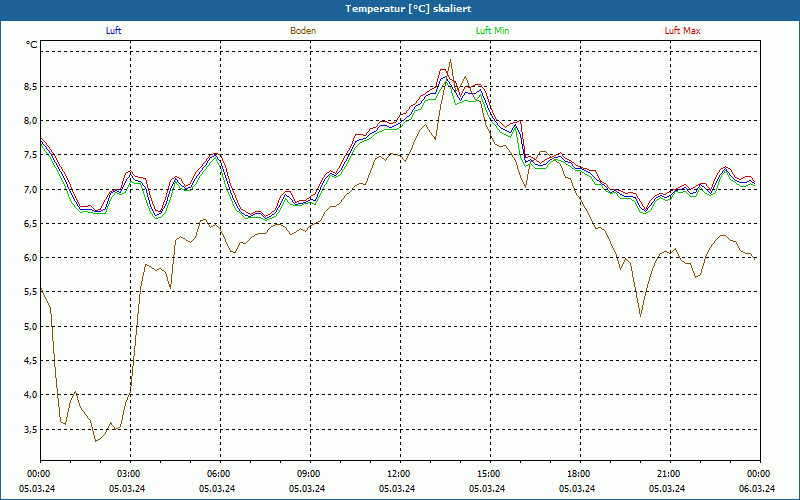Click the Boden legend label
This screenshot has width=800, height=500.
coord(303,31)
